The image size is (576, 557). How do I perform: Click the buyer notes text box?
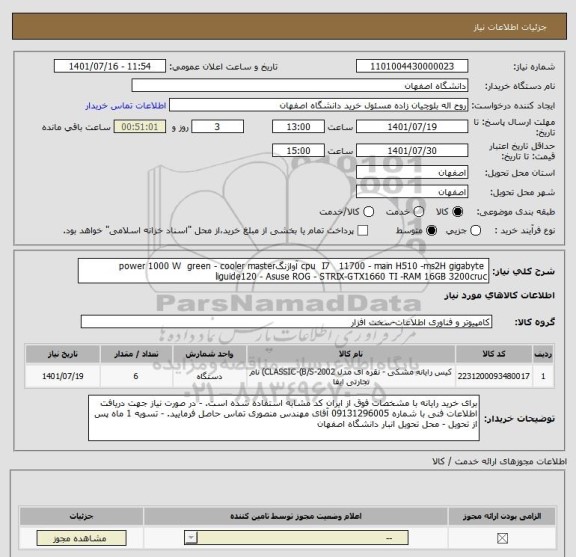(284, 418)
